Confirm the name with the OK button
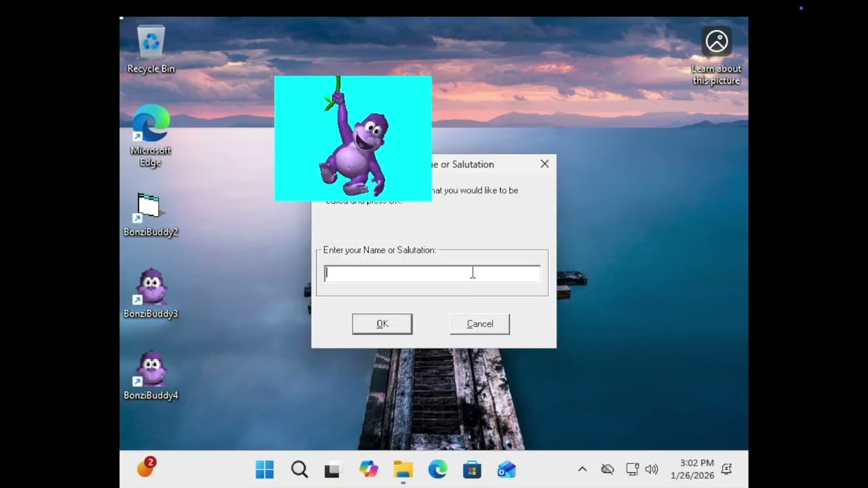The image size is (868, 488). 382,324
